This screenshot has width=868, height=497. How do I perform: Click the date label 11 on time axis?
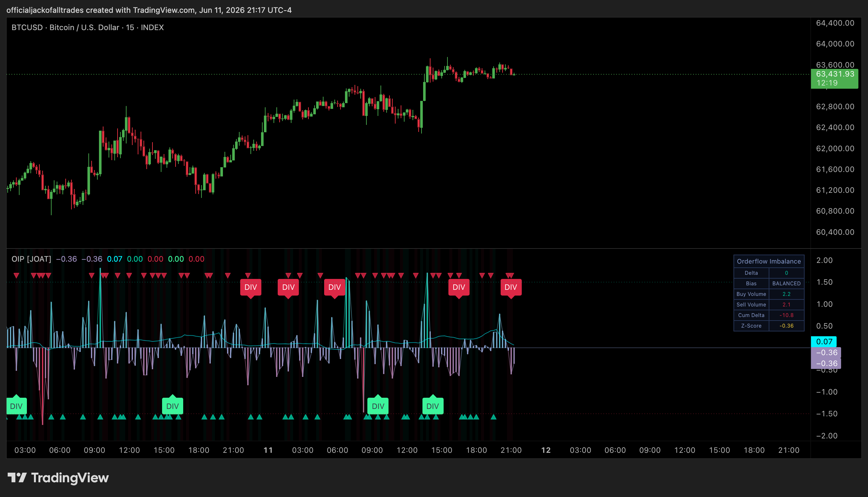(268, 450)
